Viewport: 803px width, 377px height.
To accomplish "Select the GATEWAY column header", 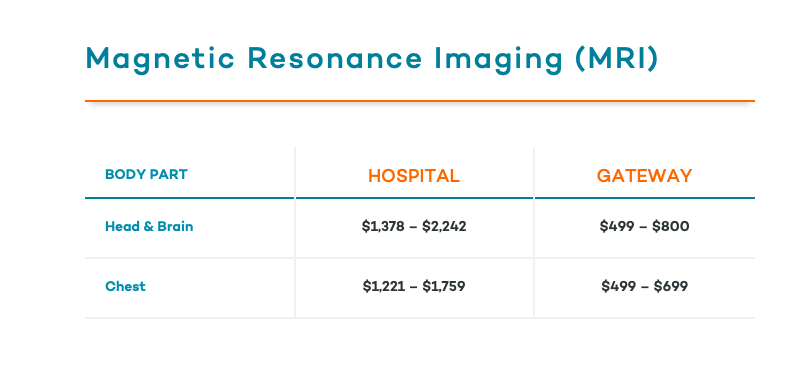I will tap(644, 176).
